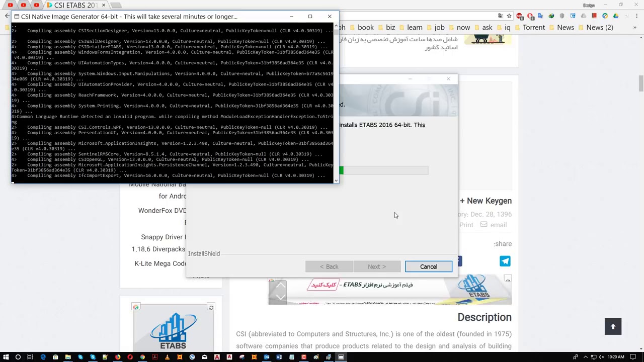Open Task View on the taskbar

(x=30, y=357)
